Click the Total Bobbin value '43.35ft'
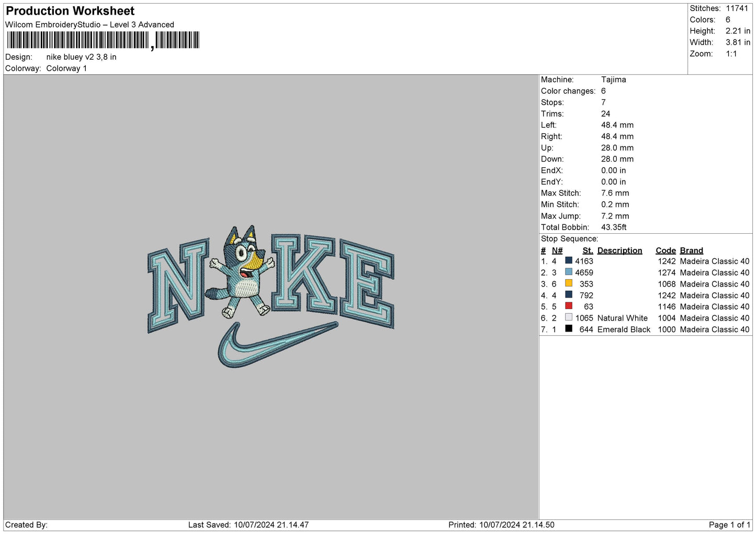The width and height of the screenshot is (756, 534). 614,228
